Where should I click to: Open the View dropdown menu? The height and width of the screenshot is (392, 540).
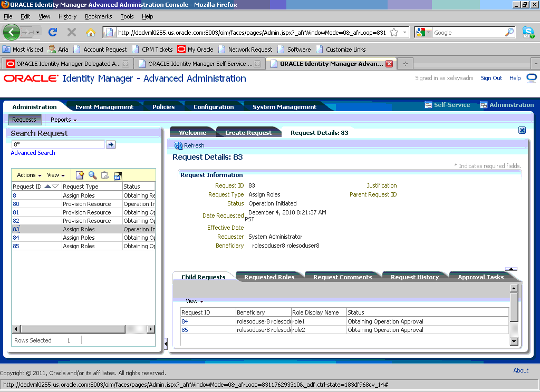tap(56, 175)
